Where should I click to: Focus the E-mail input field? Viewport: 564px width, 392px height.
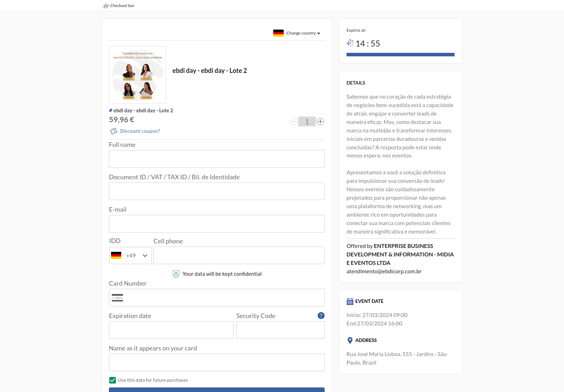[217, 224]
